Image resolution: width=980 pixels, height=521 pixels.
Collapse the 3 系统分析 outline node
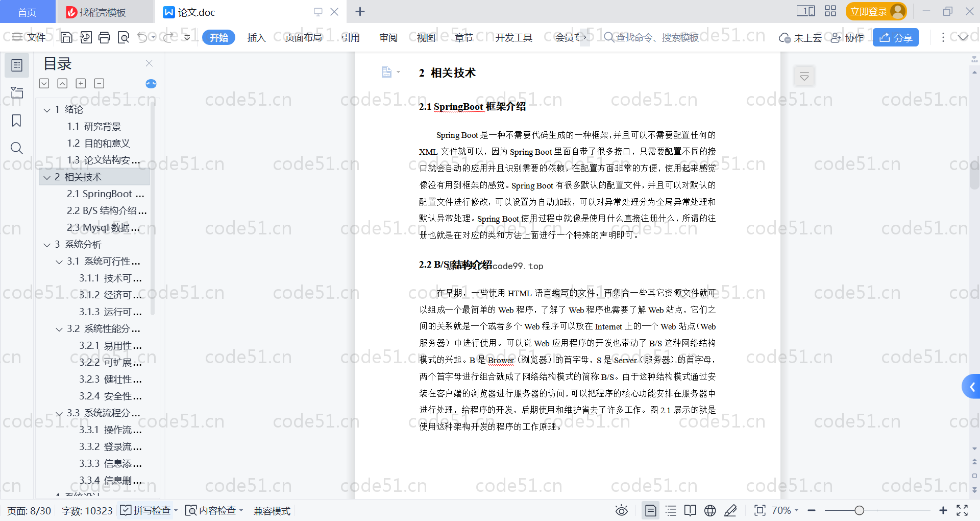pyautogui.click(x=47, y=245)
